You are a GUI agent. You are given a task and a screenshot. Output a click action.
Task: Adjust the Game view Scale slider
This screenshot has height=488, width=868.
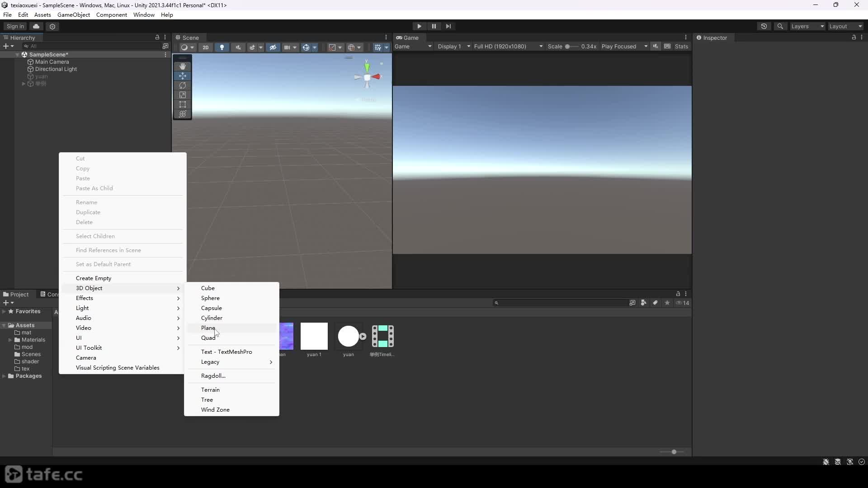click(x=571, y=47)
